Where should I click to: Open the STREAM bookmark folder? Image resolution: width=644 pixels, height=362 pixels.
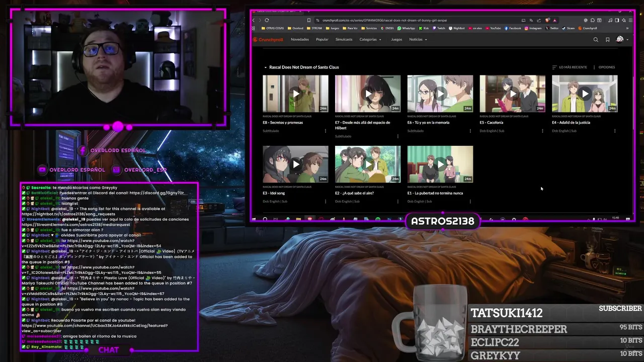coord(314,28)
